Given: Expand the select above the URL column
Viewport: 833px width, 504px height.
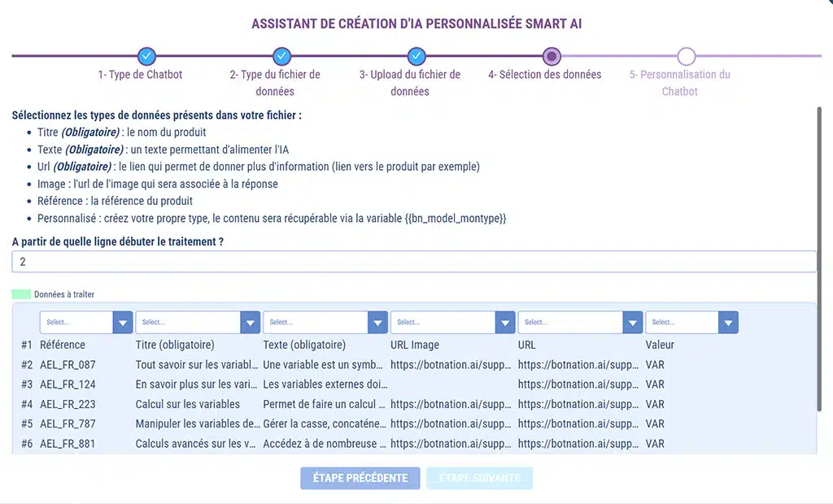Looking at the screenshot, I should pos(580,323).
